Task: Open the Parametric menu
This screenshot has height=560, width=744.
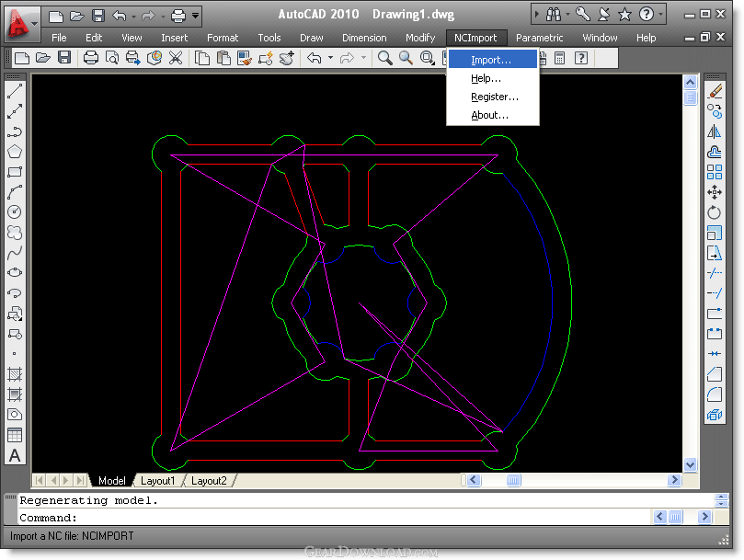Action: (540, 38)
